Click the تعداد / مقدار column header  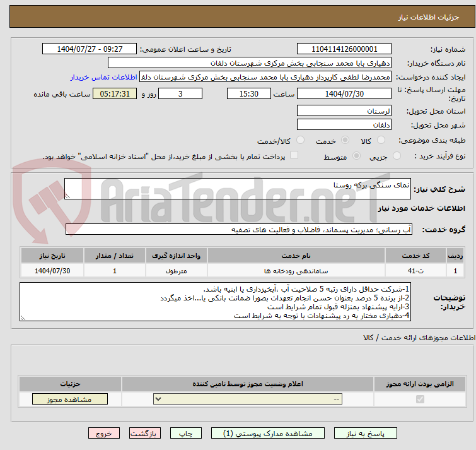(x=115, y=256)
